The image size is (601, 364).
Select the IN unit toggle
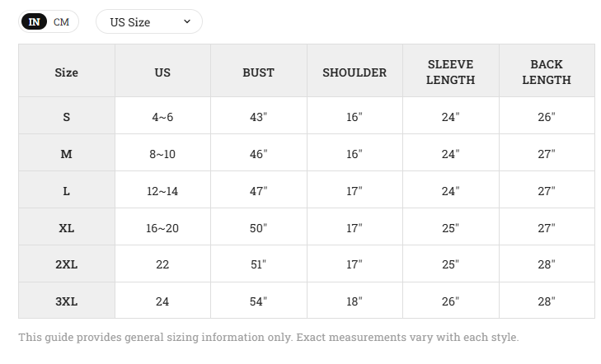click(x=34, y=21)
